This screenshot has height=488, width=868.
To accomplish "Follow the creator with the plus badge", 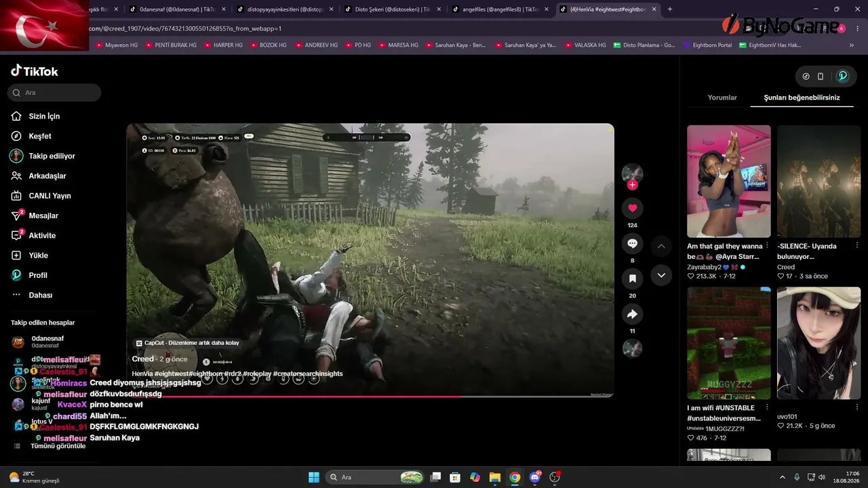I will 632,185.
